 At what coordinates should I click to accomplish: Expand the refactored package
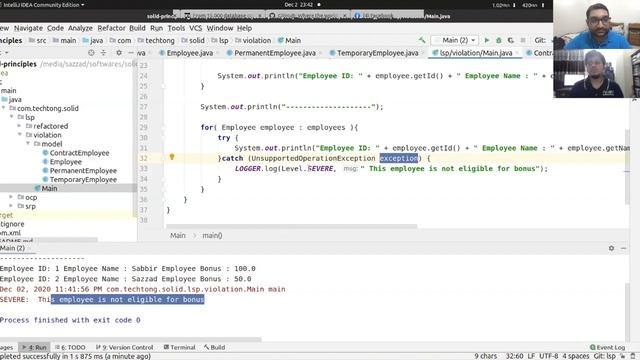[19, 126]
